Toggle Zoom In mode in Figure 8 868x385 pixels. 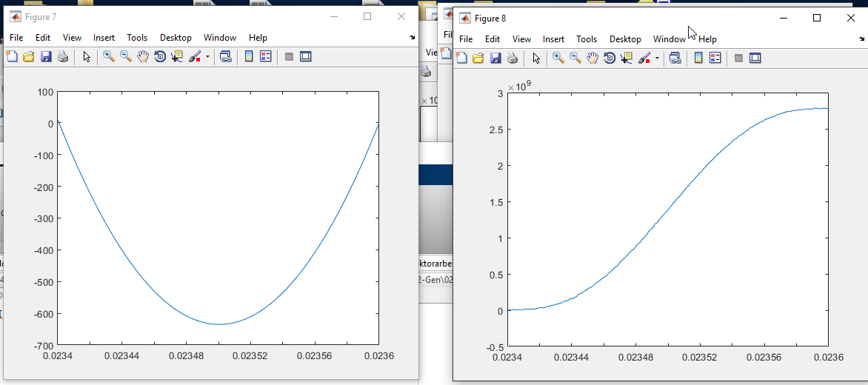tap(558, 58)
